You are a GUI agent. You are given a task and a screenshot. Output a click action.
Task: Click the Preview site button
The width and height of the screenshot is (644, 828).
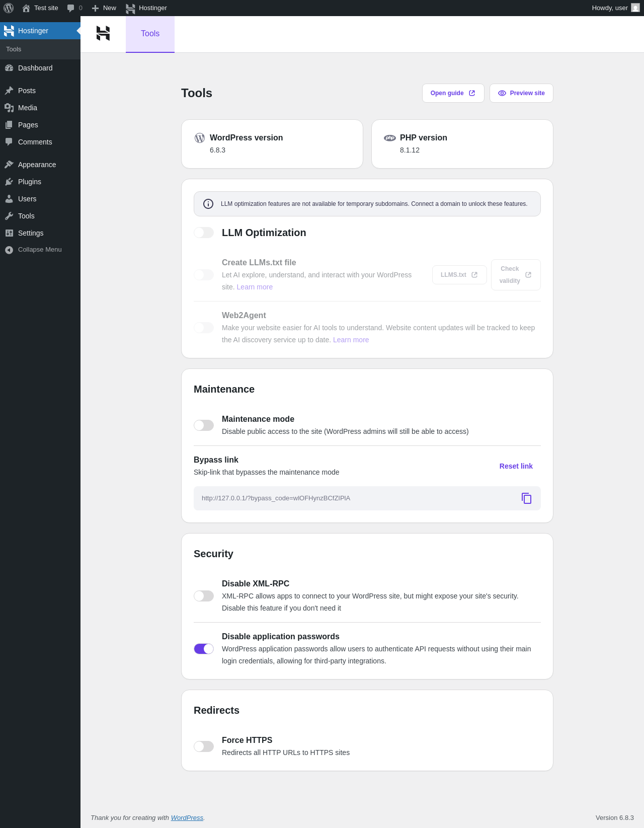pos(521,93)
